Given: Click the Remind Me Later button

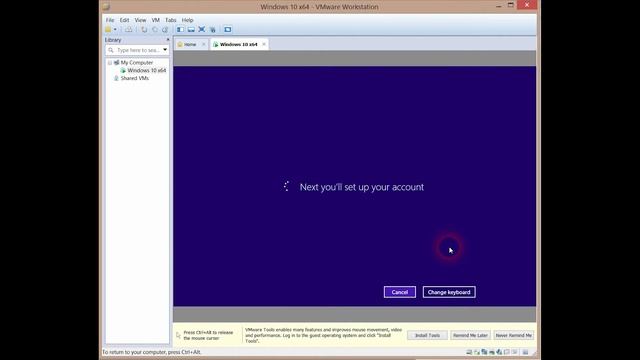Looking at the screenshot, I should [470, 335].
